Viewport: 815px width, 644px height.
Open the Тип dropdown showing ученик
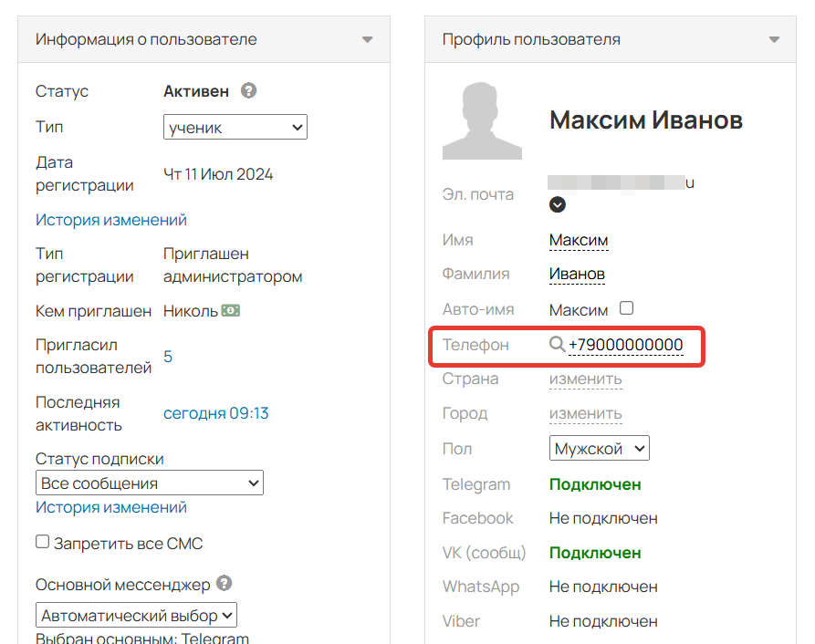tap(235, 127)
